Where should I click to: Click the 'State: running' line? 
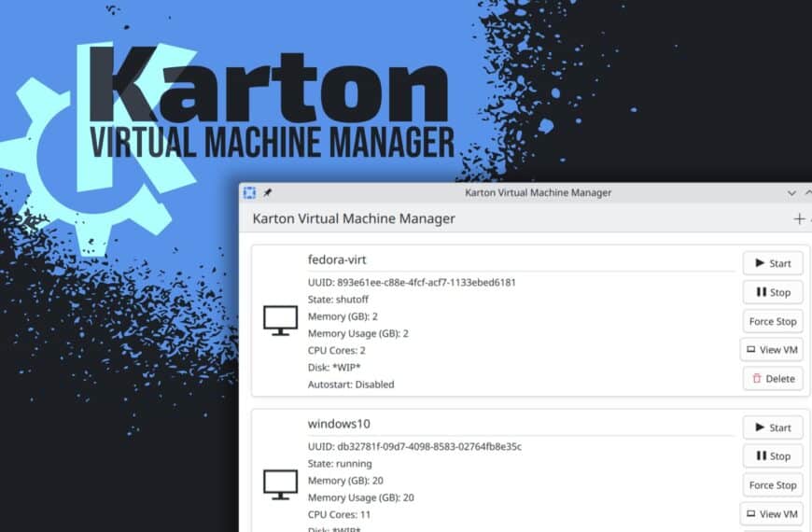click(340, 464)
